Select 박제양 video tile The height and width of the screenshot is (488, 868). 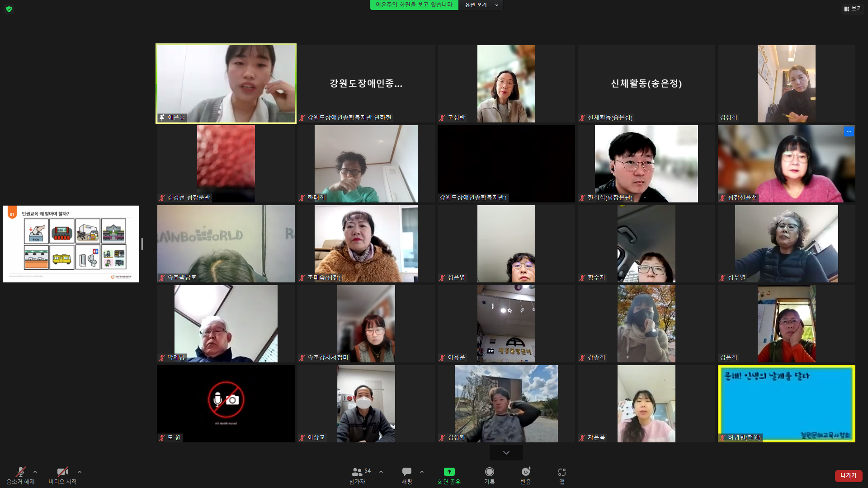coord(226,324)
